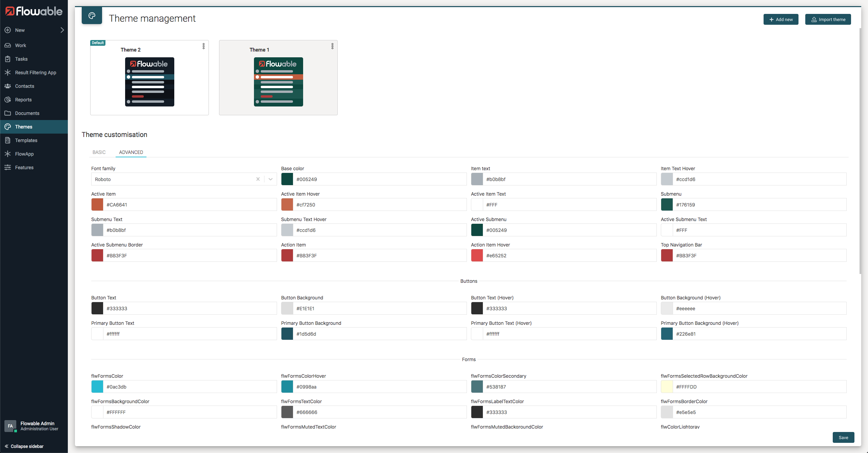Clear the Roboto font selection

pos(258,179)
